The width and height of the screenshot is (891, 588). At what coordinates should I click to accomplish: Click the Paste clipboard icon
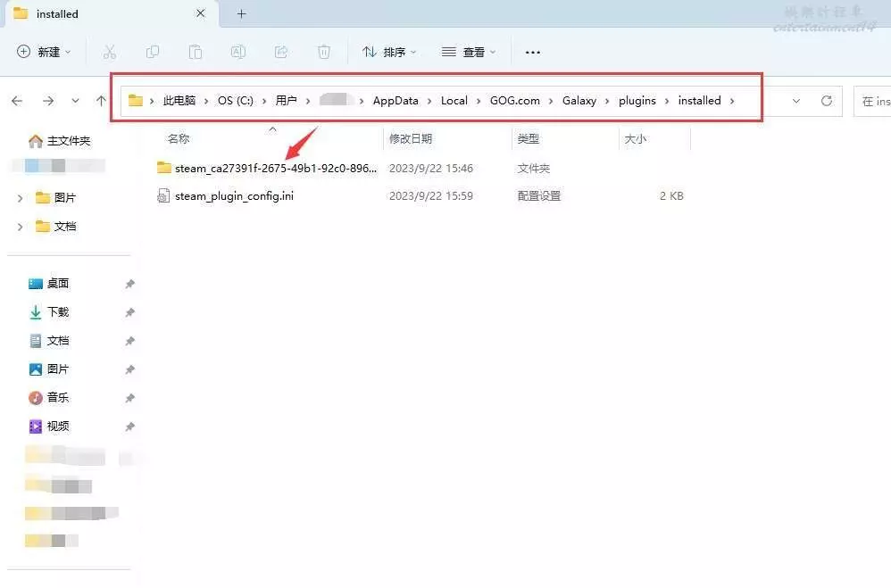click(x=196, y=52)
